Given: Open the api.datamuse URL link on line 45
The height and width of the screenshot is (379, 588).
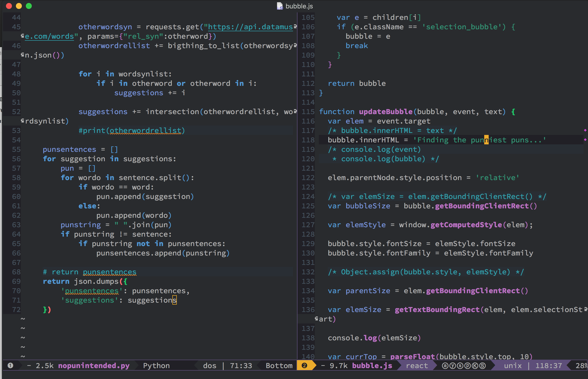Looking at the screenshot, I should (x=250, y=27).
